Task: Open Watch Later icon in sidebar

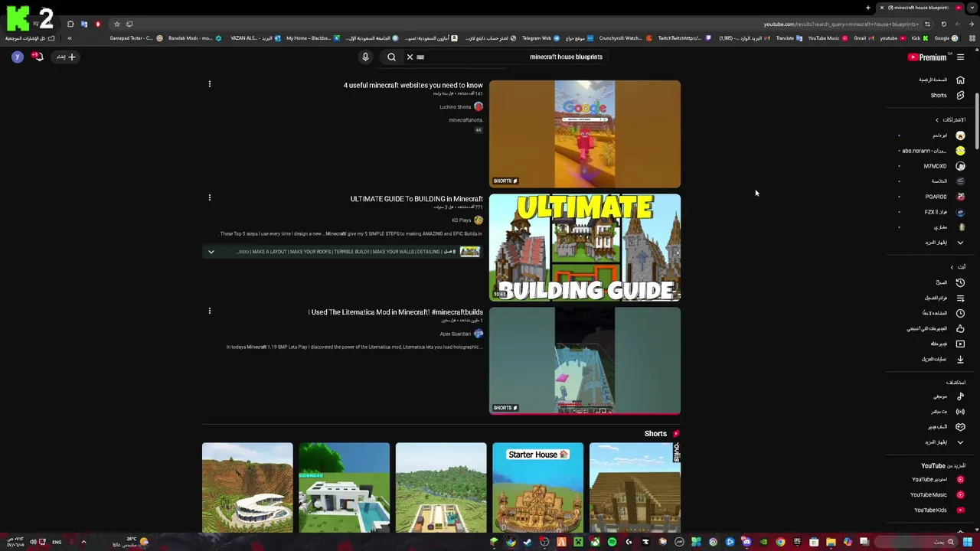Action: pos(960,313)
